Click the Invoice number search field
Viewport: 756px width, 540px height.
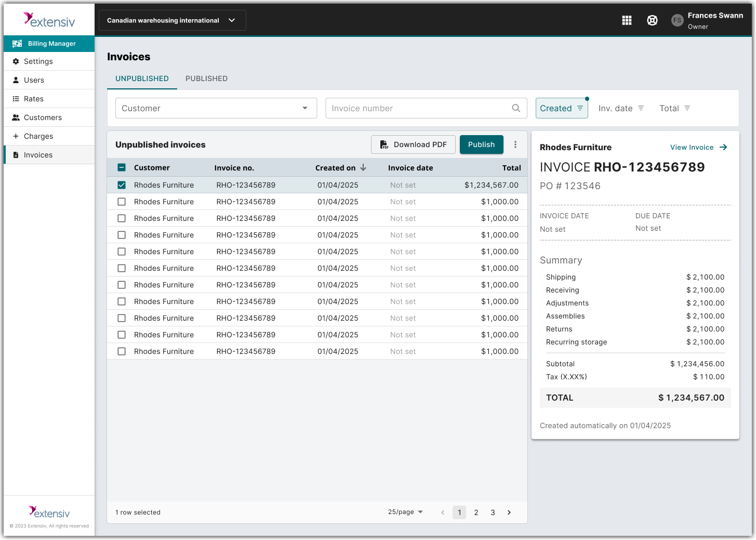pos(426,108)
